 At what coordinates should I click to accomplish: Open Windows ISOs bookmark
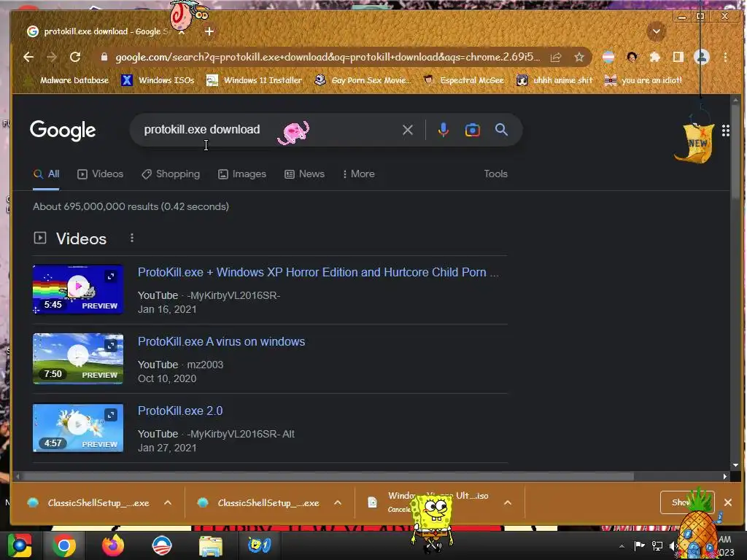tap(158, 80)
